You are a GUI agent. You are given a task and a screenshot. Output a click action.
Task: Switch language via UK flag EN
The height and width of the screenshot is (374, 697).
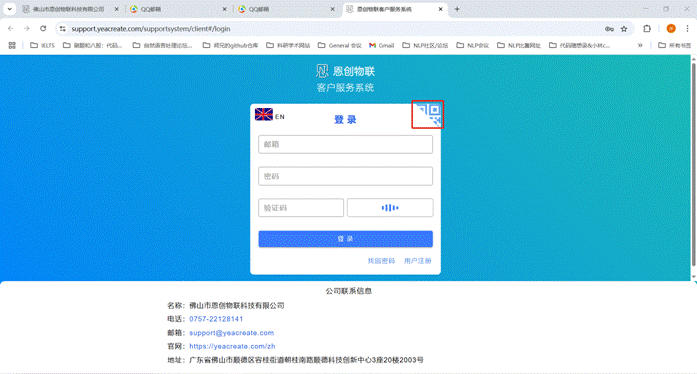point(270,115)
